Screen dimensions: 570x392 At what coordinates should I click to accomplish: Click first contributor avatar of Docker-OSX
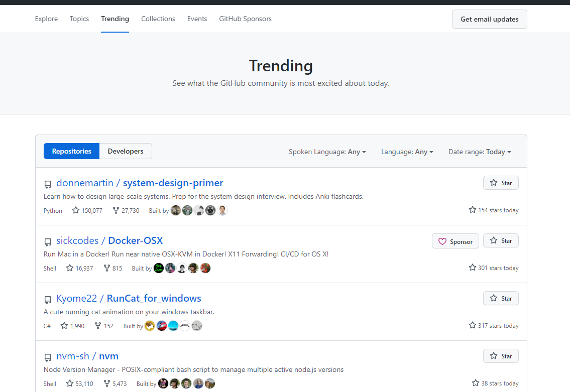click(159, 268)
